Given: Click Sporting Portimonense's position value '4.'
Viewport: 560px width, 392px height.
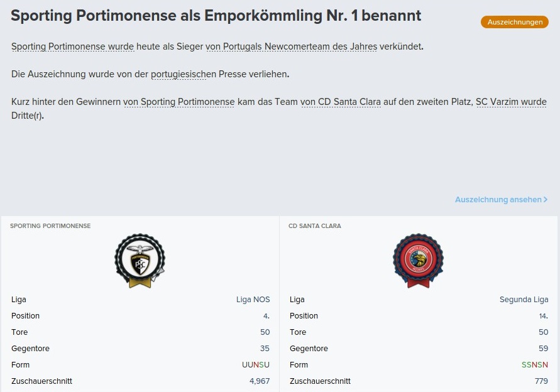Looking at the screenshot, I should click(266, 316).
